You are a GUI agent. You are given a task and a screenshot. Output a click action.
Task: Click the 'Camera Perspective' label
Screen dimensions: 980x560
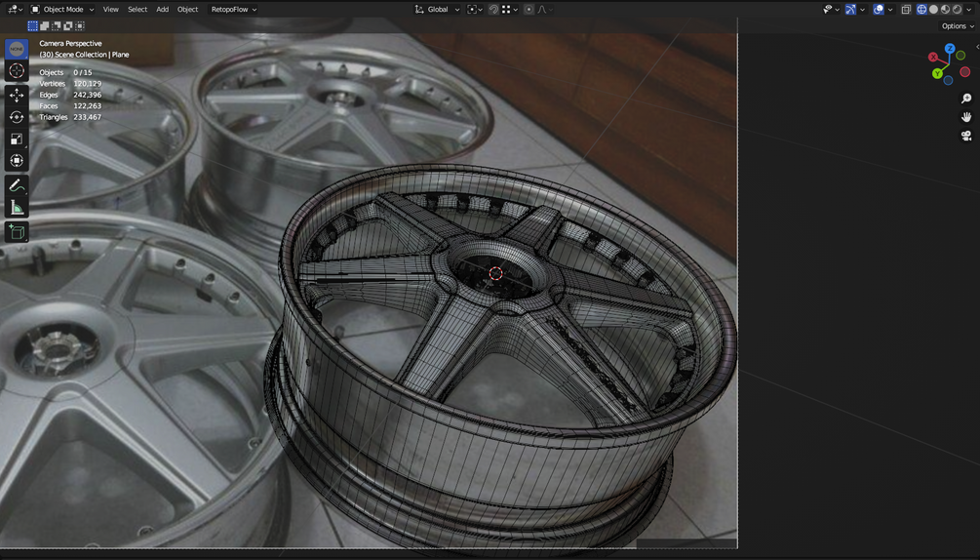click(70, 43)
